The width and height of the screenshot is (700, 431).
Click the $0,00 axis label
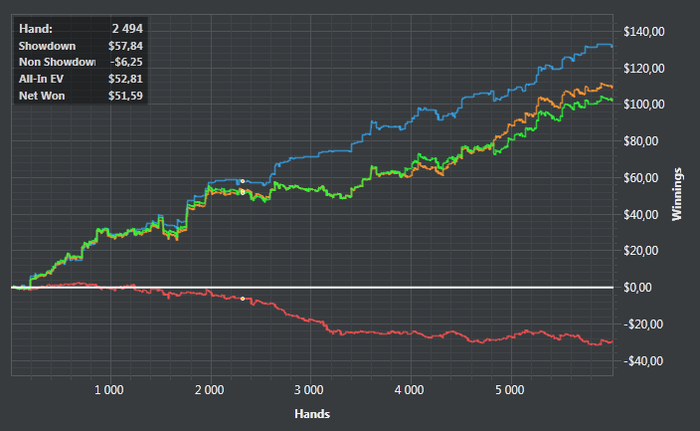(638, 287)
